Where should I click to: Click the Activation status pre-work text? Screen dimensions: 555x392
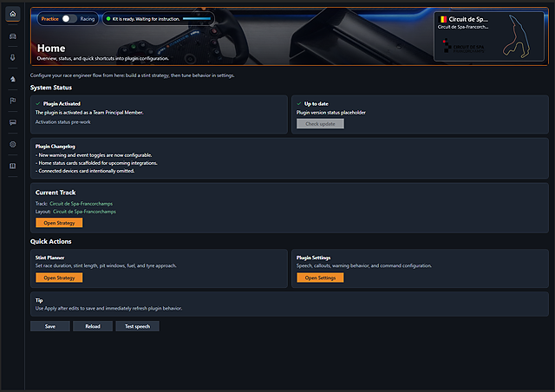(x=63, y=121)
